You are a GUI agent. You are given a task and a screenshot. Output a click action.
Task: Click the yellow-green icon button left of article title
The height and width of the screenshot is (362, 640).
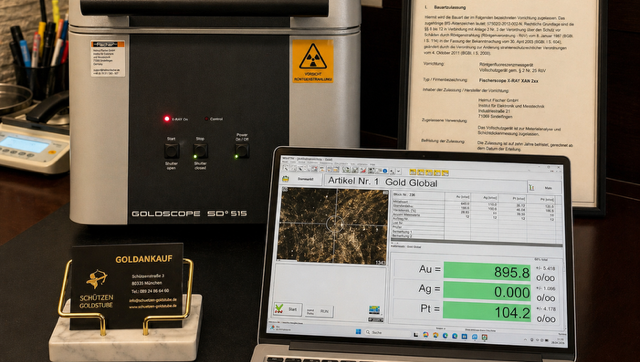tap(286, 179)
